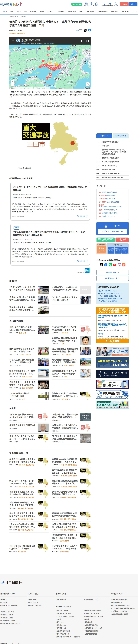
Task: Select the 新着 navigation item
Action: point(12,11)
